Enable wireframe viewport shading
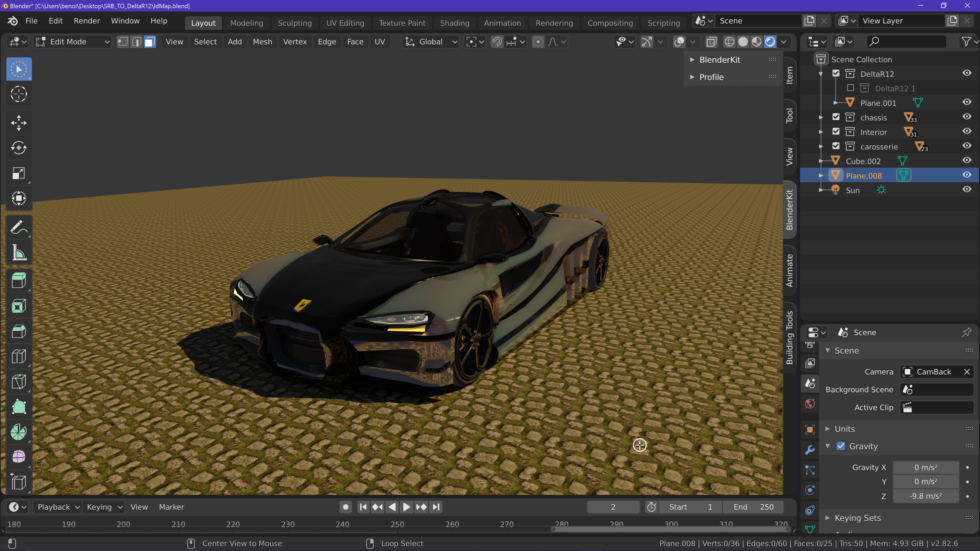This screenshot has width=980, height=551. point(729,42)
